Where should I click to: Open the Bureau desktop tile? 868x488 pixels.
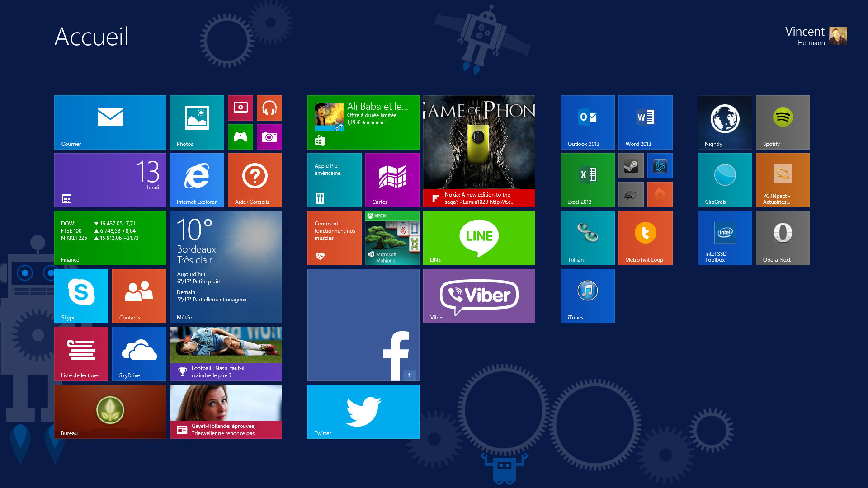click(x=110, y=411)
